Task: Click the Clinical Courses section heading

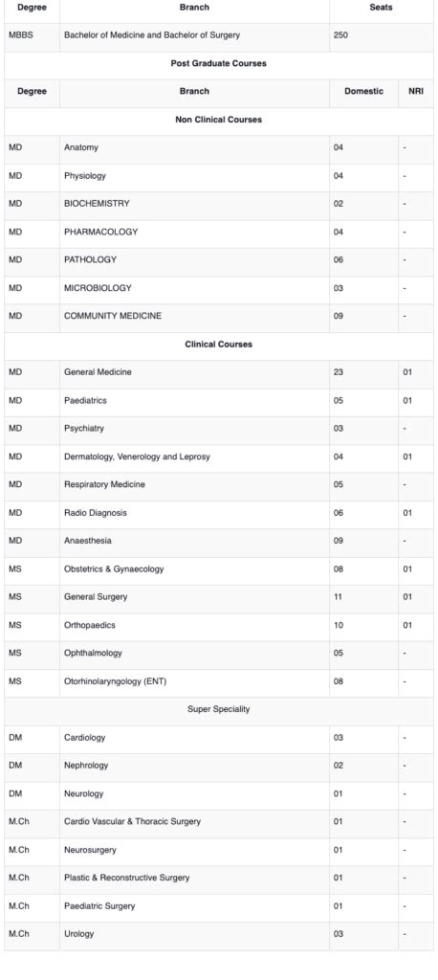Action: click(x=219, y=345)
